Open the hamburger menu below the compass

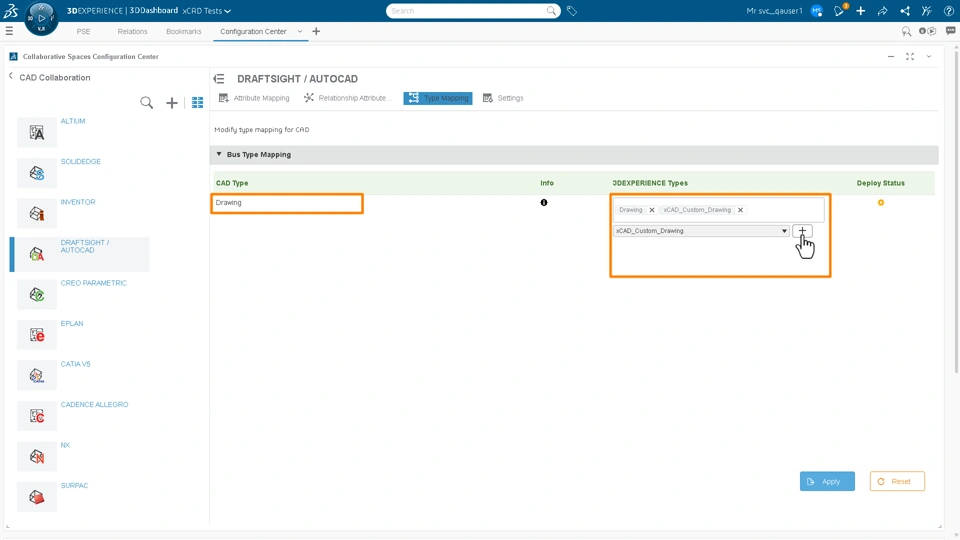9,31
